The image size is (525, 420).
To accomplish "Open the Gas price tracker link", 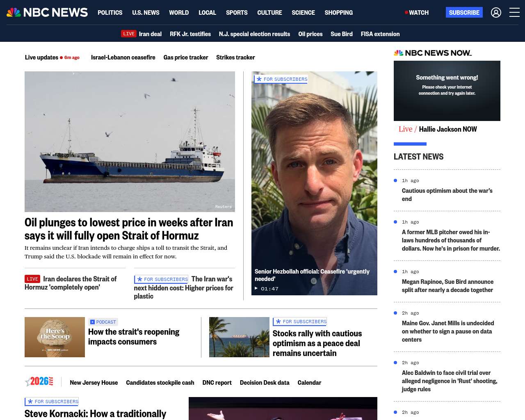I will pyautogui.click(x=185, y=57).
